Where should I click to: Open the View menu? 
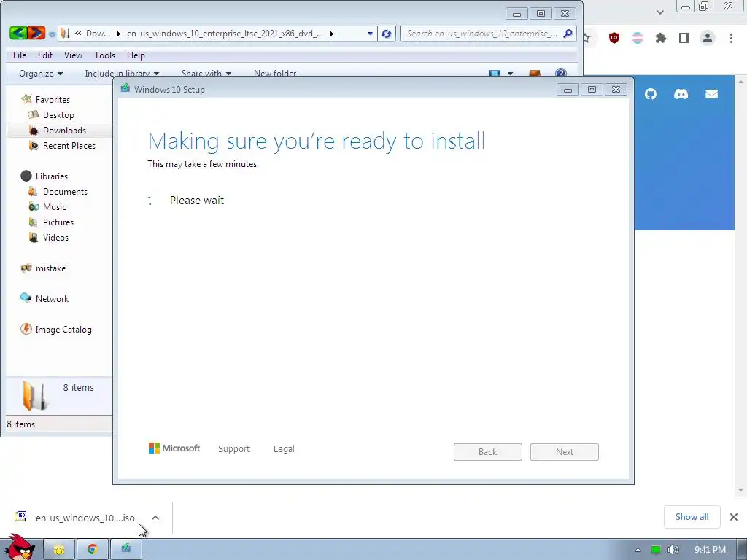74,55
